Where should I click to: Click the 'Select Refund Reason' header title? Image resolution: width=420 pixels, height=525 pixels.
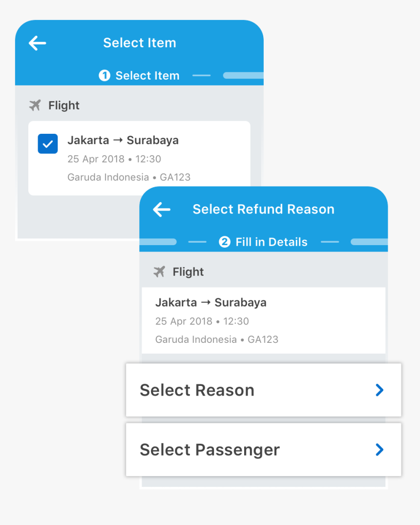263,210
